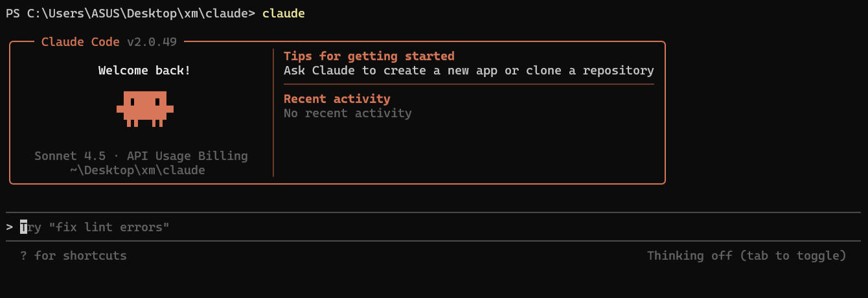Click the v2.0.49 version label

pyautogui.click(x=152, y=42)
